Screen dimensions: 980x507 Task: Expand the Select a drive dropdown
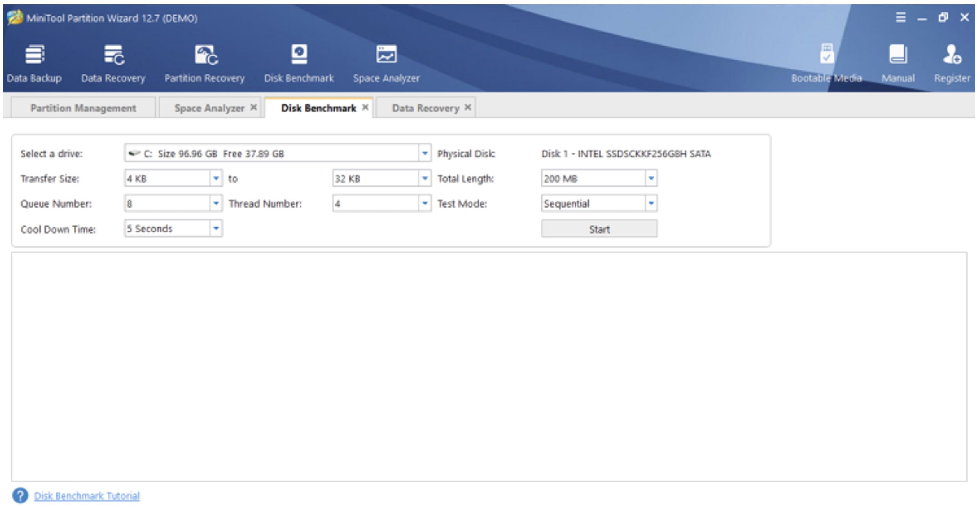pyautogui.click(x=425, y=153)
